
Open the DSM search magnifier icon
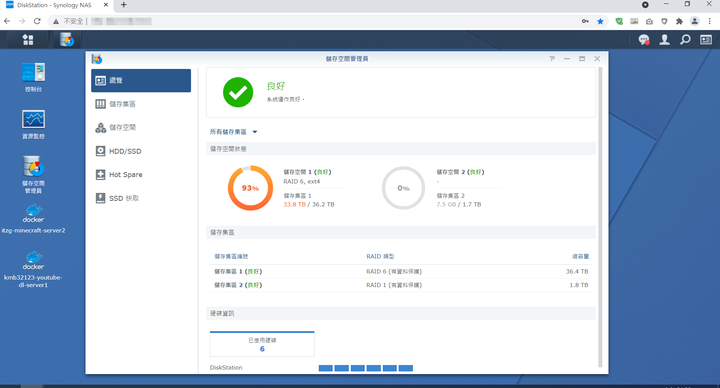tap(685, 40)
